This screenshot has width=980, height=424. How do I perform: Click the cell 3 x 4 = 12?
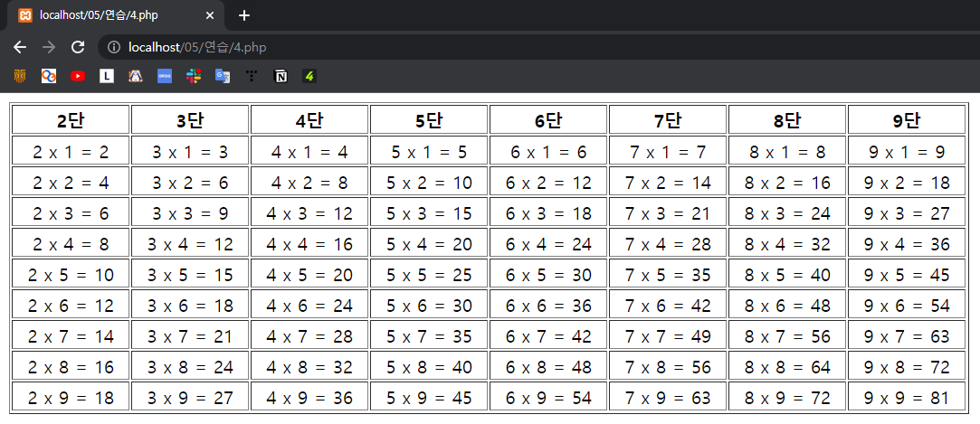[x=190, y=243]
